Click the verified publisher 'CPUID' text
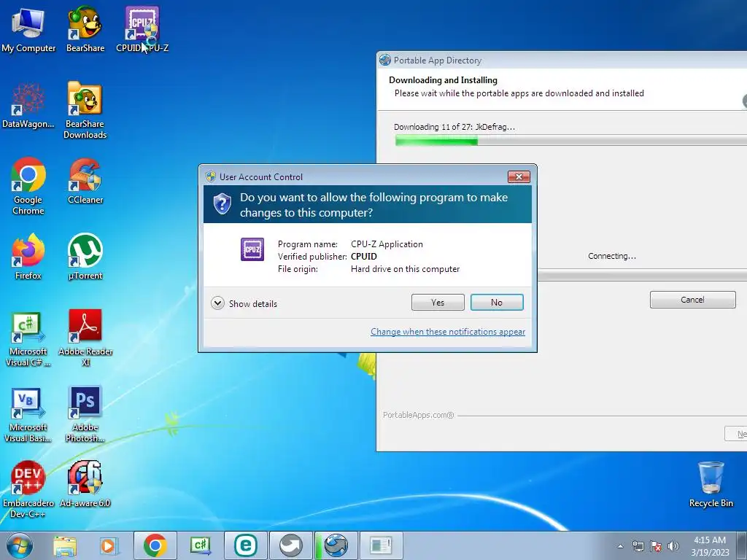Viewport: 747px width, 560px height. tap(364, 256)
